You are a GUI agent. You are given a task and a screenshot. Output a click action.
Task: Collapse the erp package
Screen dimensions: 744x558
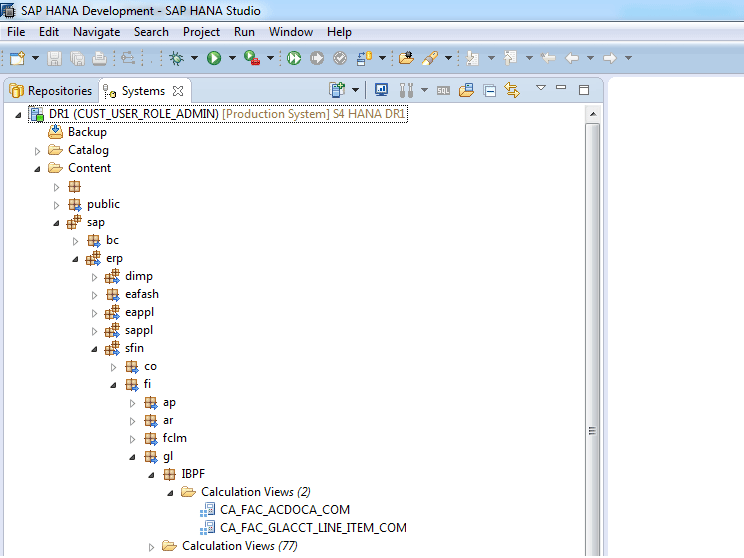tap(75, 259)
